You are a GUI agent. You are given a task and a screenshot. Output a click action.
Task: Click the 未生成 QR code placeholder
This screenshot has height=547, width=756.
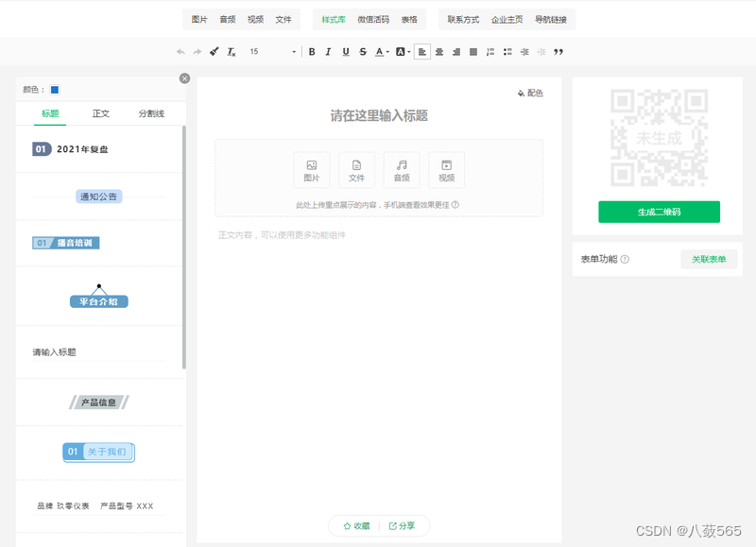[x=659, y=138]
